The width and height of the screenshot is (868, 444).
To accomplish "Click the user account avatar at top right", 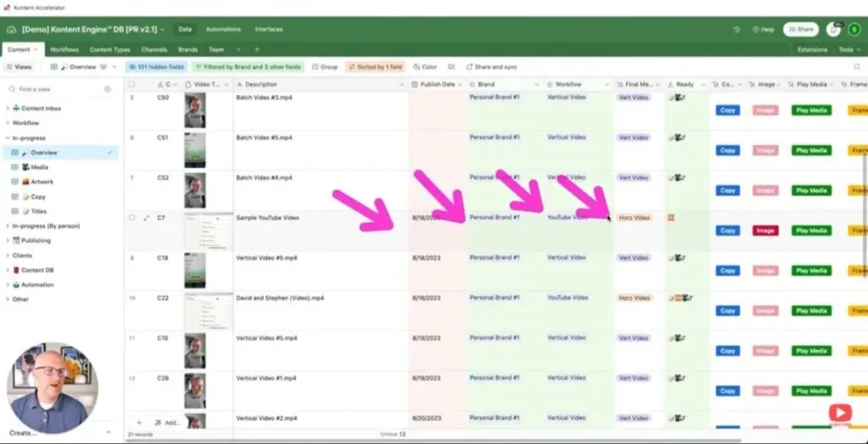I will tap(854, 30).
